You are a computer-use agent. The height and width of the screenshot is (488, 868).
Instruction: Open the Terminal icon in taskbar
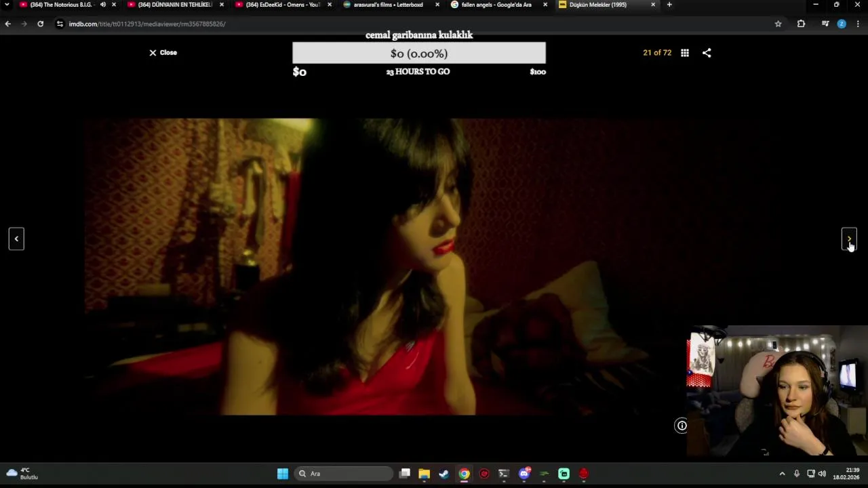[x=504, y=474]
